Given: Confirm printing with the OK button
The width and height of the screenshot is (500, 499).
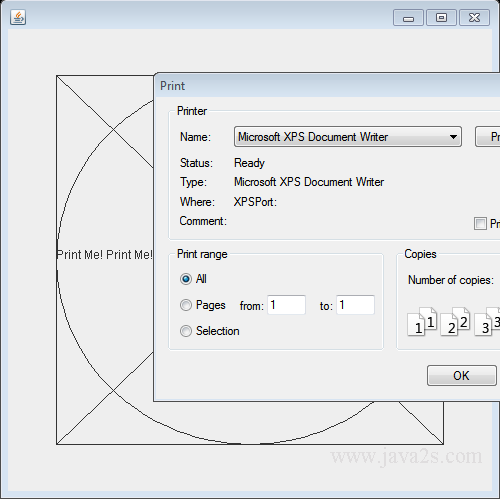Looking at the screenshot, I should click(462, 376).
